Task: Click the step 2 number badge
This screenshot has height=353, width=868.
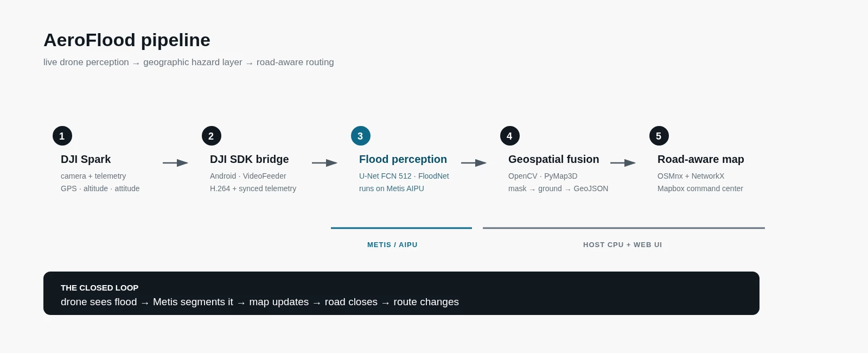Action: pyautogui.click(x=212, y=136)
